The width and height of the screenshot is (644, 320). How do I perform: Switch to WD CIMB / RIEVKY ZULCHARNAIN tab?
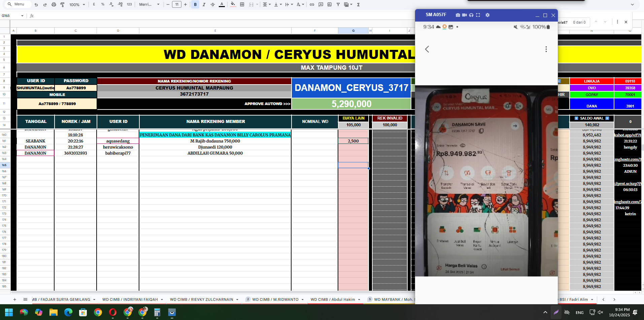201,299
